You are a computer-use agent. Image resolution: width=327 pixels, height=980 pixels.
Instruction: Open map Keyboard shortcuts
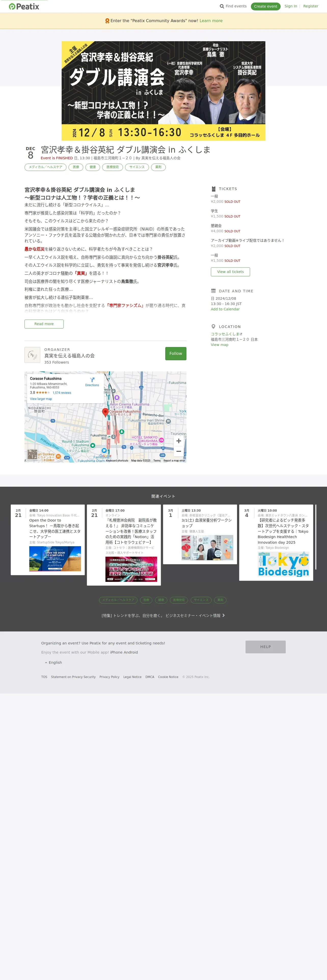click(117, 460)
